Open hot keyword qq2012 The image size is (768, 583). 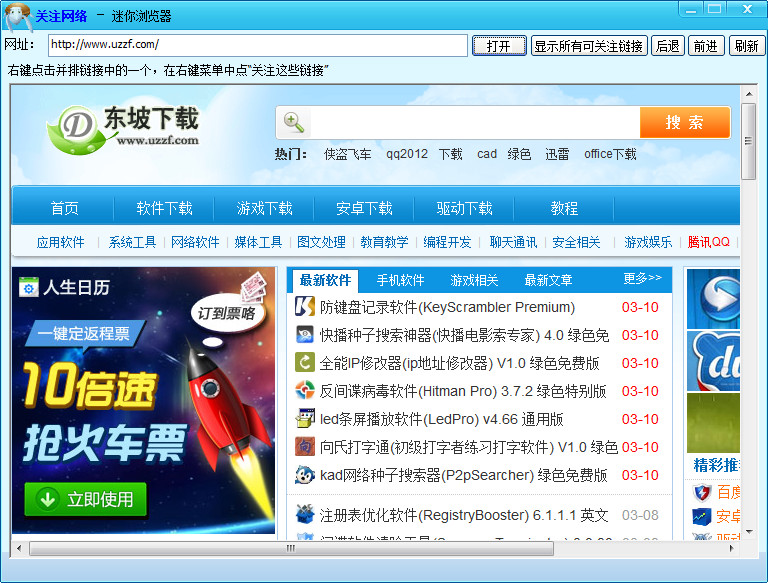407,154
